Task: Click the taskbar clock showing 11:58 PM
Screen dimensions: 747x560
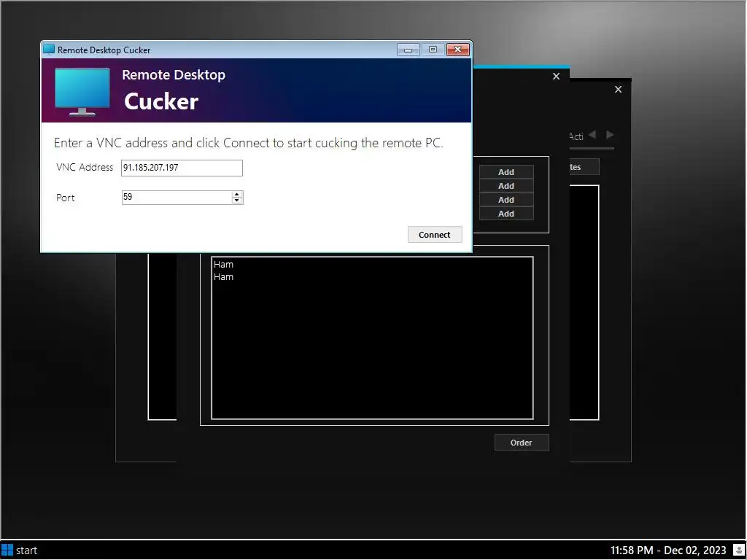Action: pyautogui.click(x=668, y=551)
